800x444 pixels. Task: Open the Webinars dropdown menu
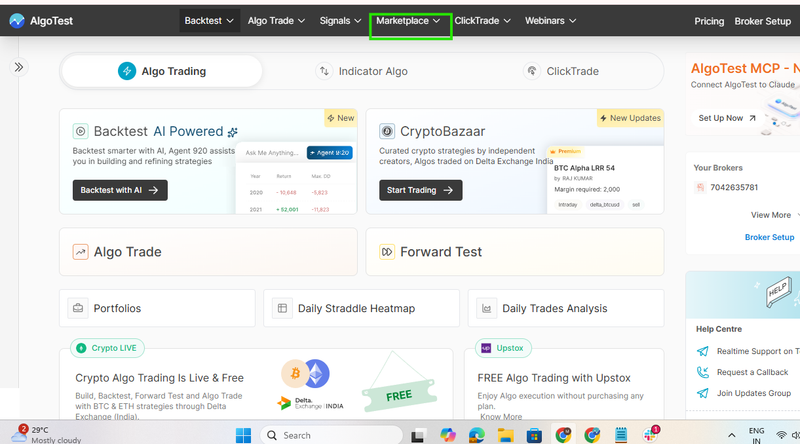(551, 21)
